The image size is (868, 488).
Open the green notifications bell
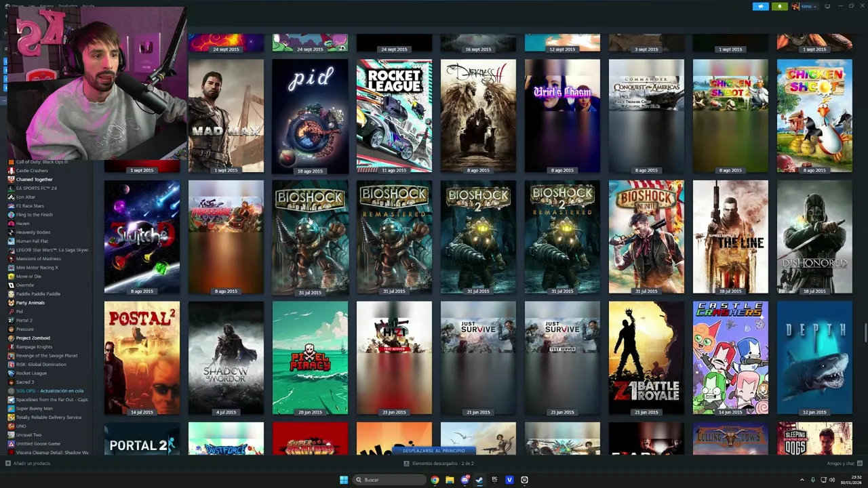click(x=779, y=6)
